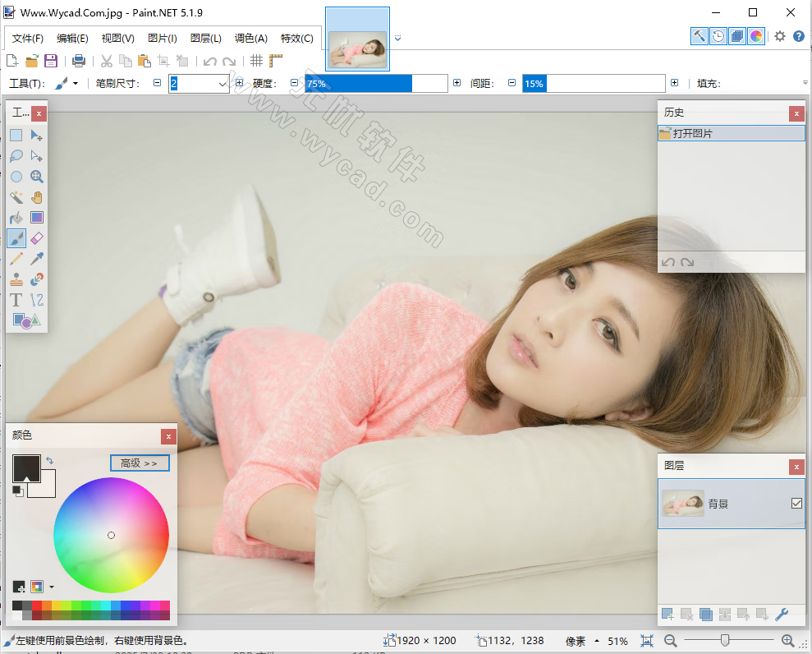Add a new layer in the layers panel
Screen dimensions: 812x654
[x=667, y=614]
